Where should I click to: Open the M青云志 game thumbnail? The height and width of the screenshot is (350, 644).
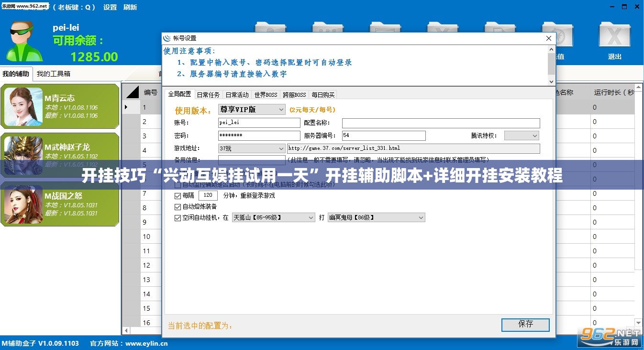[23, 106]
